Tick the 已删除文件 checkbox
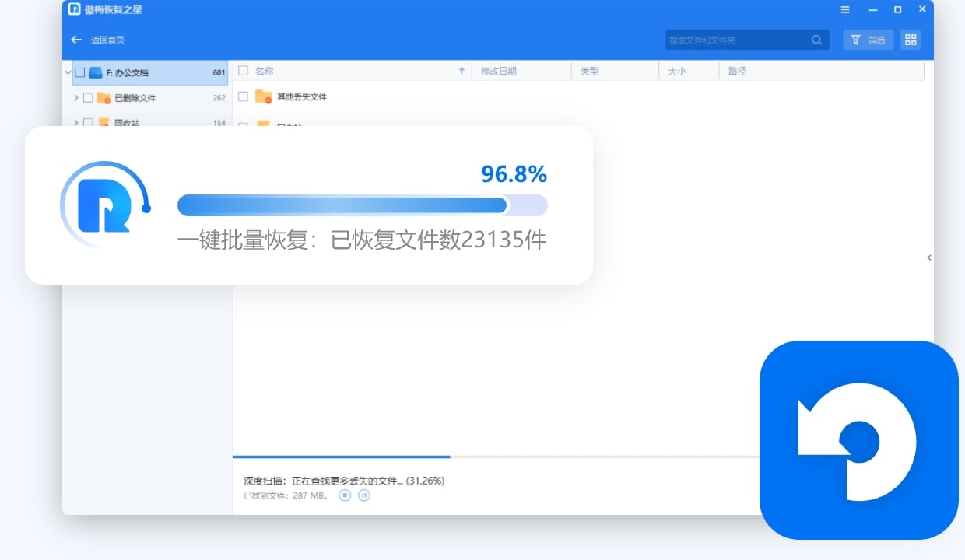 click(88, 98)
